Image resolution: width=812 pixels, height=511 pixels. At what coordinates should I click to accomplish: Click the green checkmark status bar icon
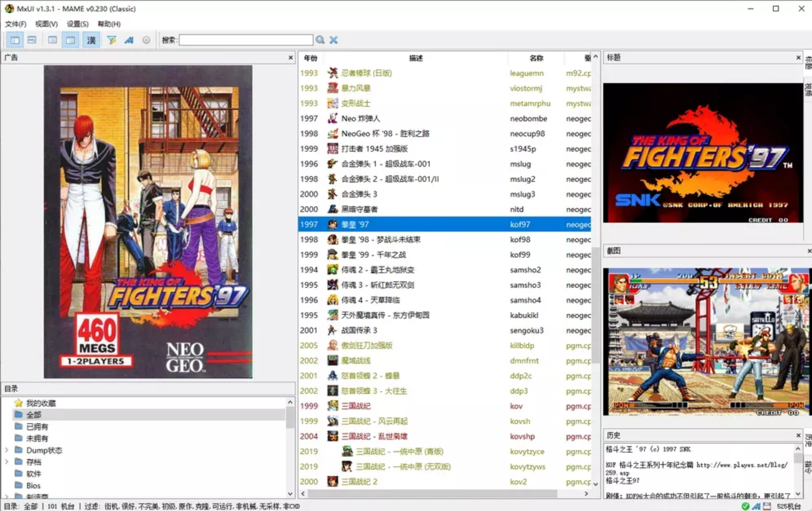[x=745, y=506]
